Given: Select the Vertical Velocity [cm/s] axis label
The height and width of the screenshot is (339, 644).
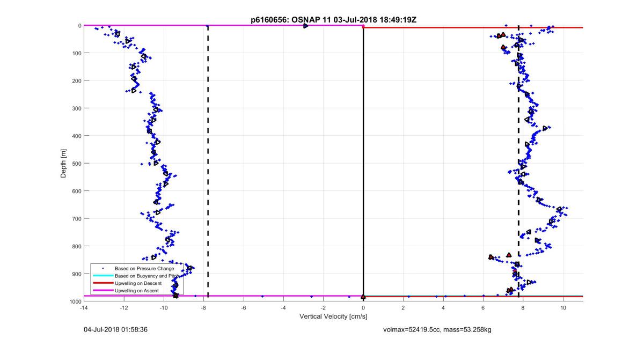Looking at the screenshot, I should (x=333, y=316).
